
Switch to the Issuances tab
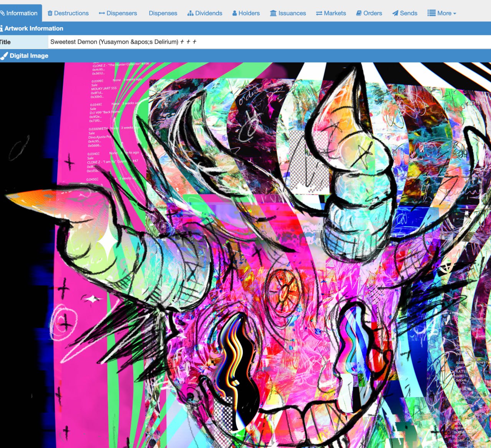pos(288,13)
